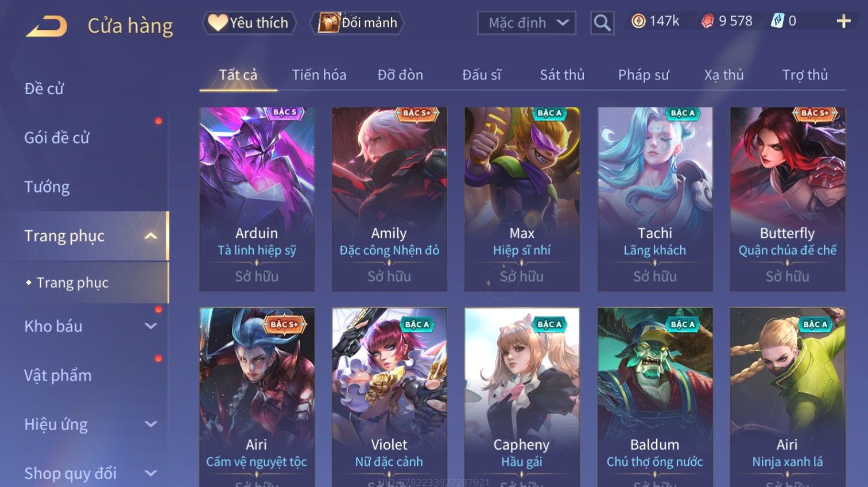Switch to the Sát thủ tab

click(562, 75)
